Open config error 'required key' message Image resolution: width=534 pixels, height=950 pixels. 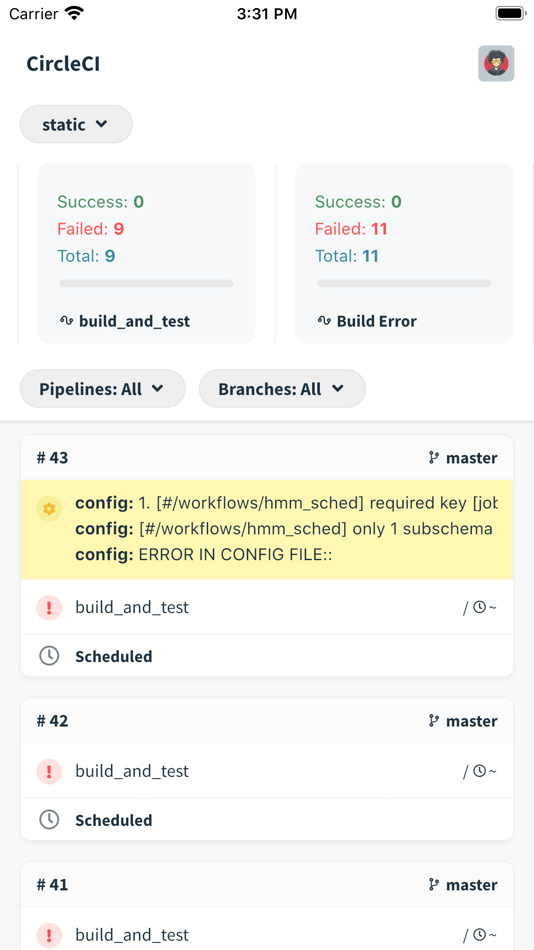[286, 503]
